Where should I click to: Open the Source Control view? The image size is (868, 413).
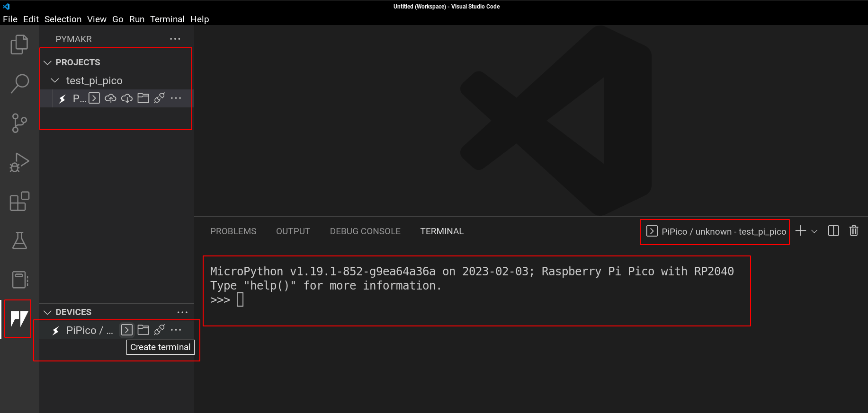[19, 123]
